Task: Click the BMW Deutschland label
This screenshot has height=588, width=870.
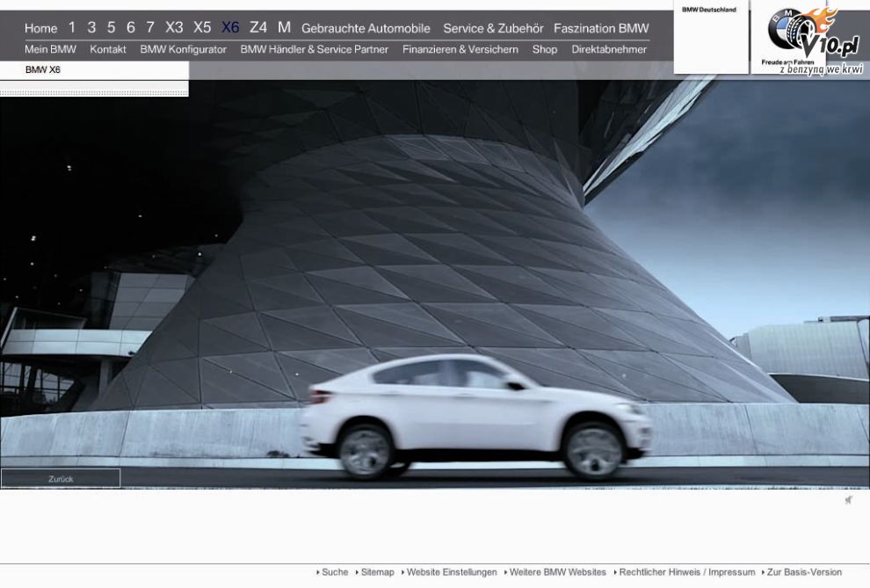Action: pyautogui.click(x=709, y=10)
